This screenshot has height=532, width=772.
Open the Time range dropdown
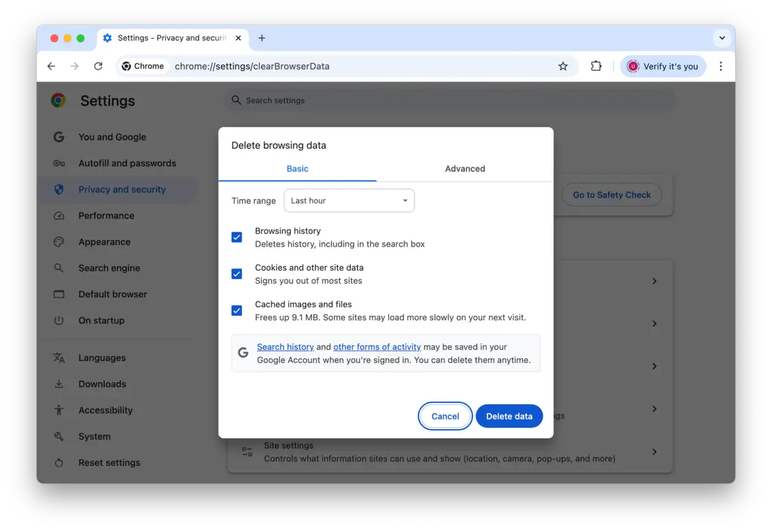click(349, 201)
